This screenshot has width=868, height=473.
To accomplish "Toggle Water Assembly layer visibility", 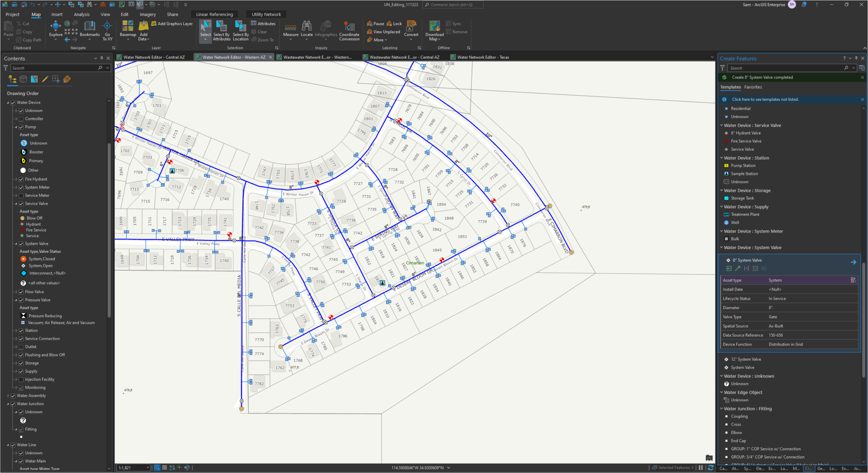I will click(13, 396).
